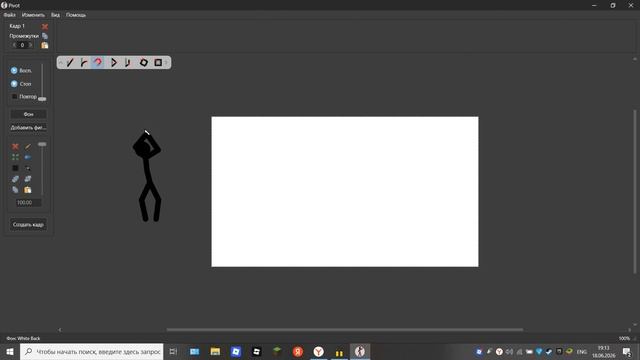Click paste frame clipboard icon in frame panel
This screenshot has height=360, width=640.
coord(44,45)
